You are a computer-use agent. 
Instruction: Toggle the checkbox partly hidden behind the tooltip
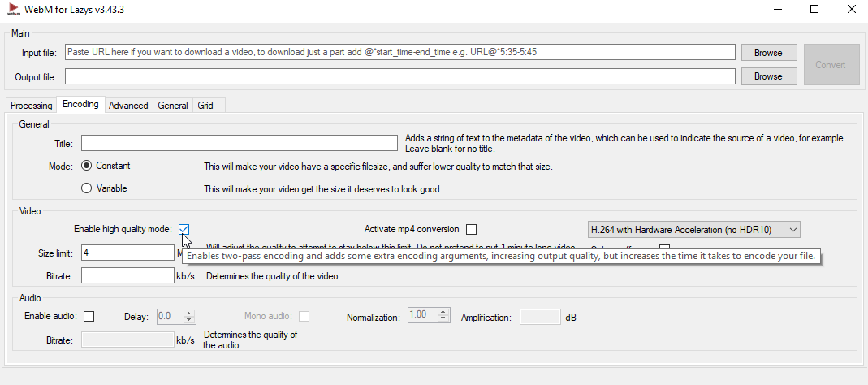click(x=664, y=247)
